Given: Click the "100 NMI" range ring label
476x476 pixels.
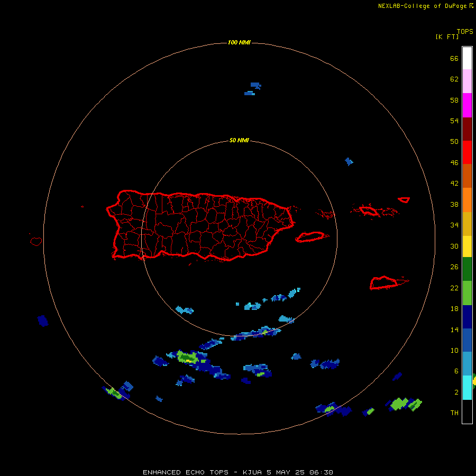Looking at the screenshot, I should point(239,42).
